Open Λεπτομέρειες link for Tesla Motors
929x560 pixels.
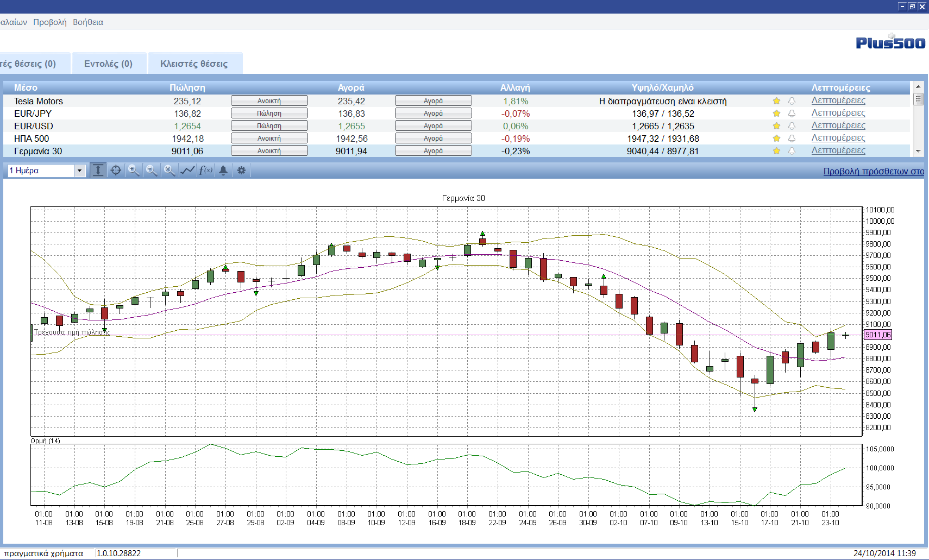coord(838,100)
